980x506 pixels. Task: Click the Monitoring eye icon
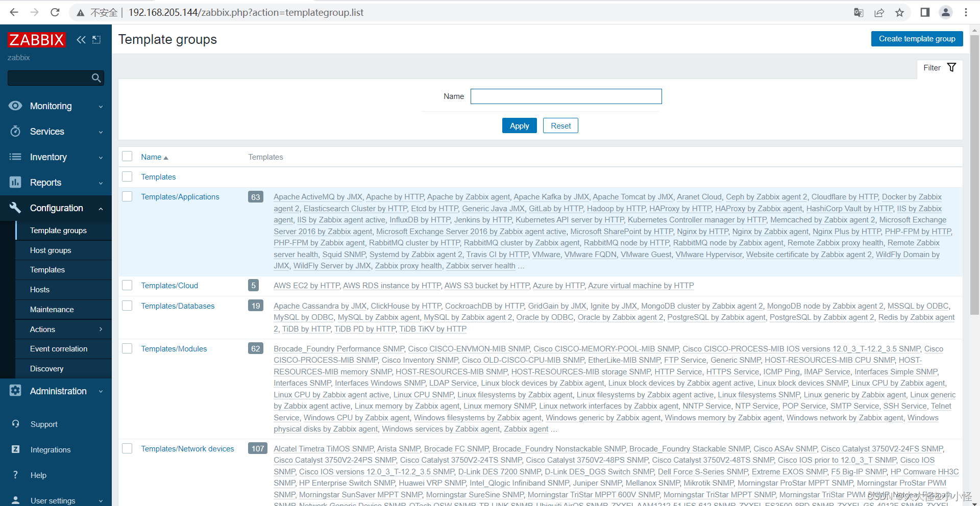click(x=16, y=106)
